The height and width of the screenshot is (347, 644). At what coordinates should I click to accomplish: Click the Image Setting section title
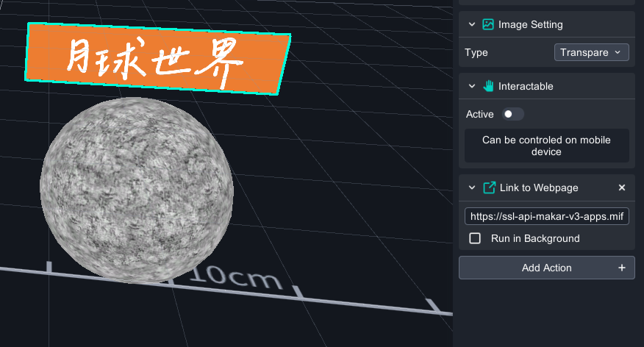[530, 24]
